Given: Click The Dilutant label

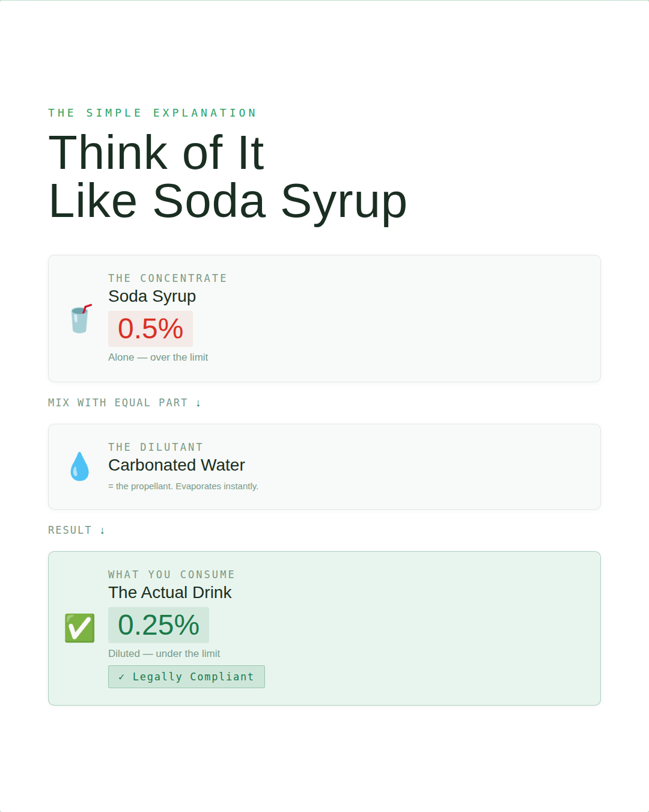Looking at the screenshot, I should pos(156,447).
